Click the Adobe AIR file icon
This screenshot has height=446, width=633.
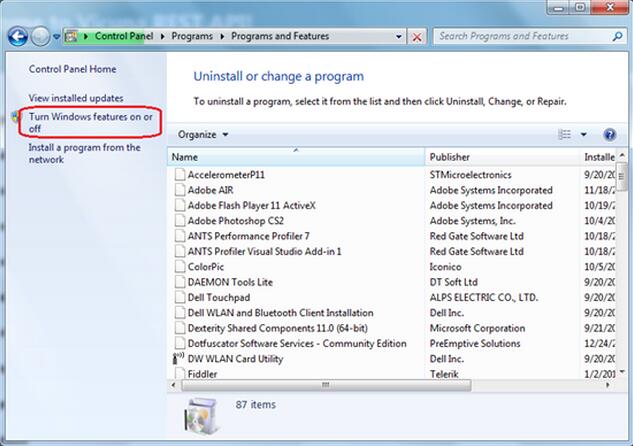tap(180, 190)
